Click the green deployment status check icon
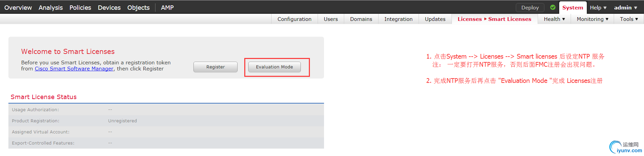 click(x=553, y=7)
